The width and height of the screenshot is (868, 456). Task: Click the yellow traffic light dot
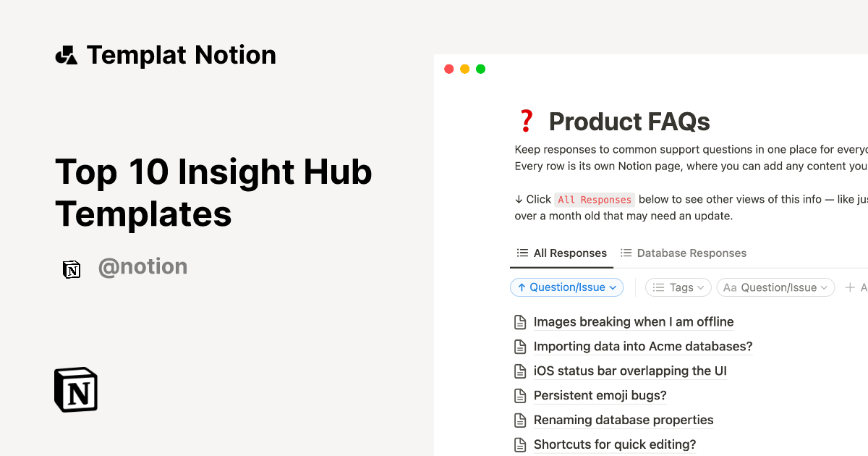point(464,69)
